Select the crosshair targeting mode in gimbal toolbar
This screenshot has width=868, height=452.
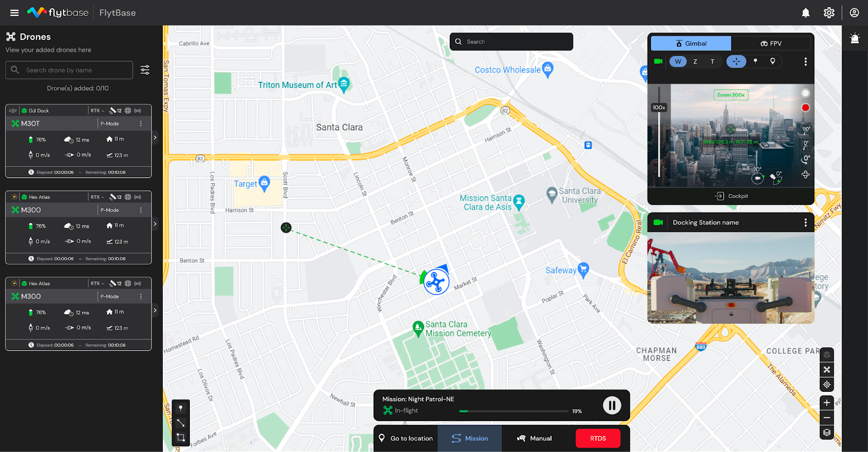[x=736, y=61]
